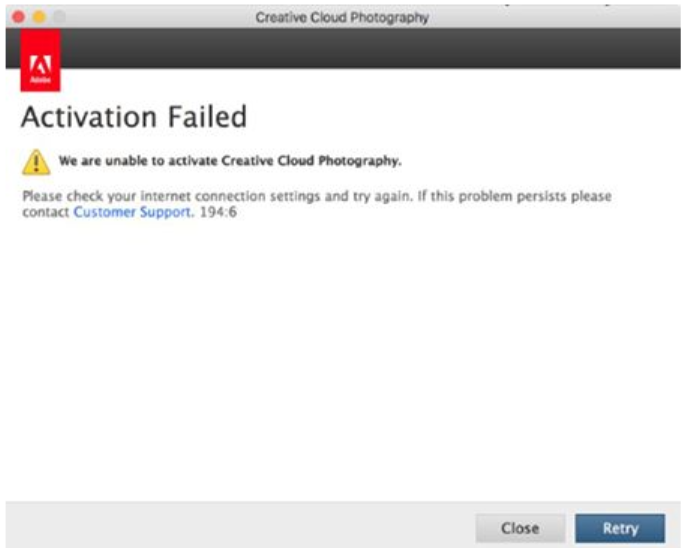
Task: Click the bold unable to activate message
Action: pyautogui.click(x=230, y=160)
